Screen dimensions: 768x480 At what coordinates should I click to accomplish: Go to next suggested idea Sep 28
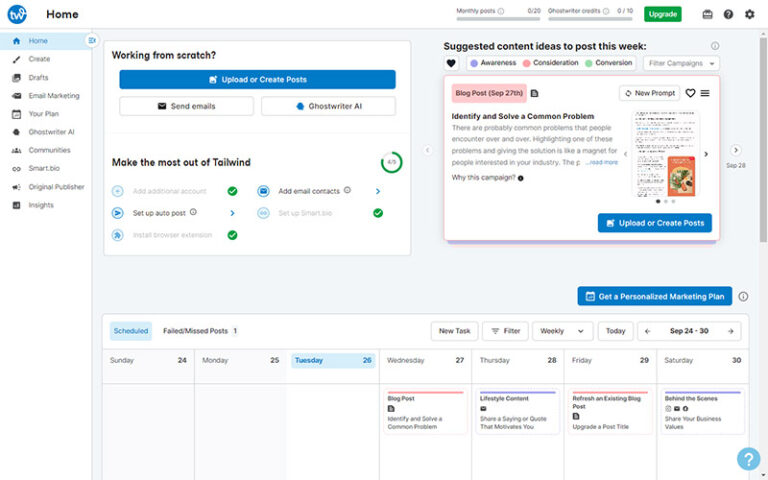point(736,150)
